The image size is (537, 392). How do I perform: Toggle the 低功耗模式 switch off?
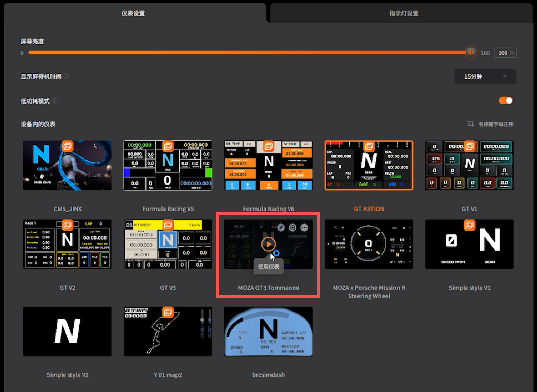click(x=506, y=101)
